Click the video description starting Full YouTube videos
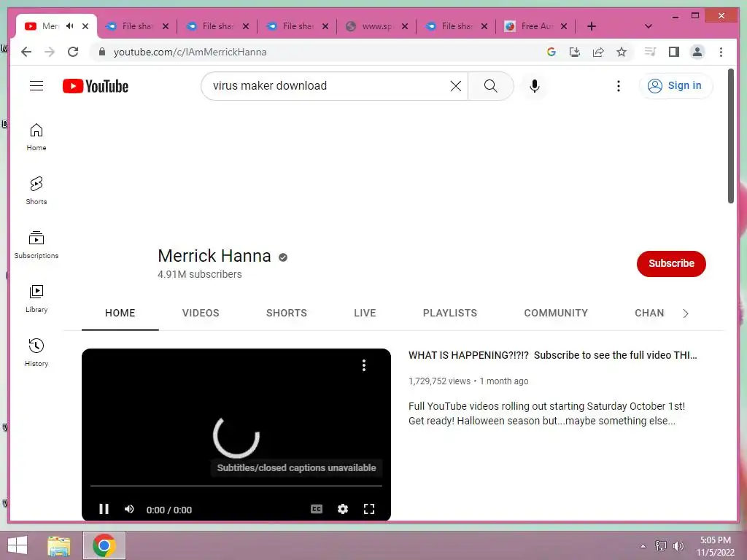Image resolution: width=747 pixels, height=560 pixels. [x=546, y=413]
